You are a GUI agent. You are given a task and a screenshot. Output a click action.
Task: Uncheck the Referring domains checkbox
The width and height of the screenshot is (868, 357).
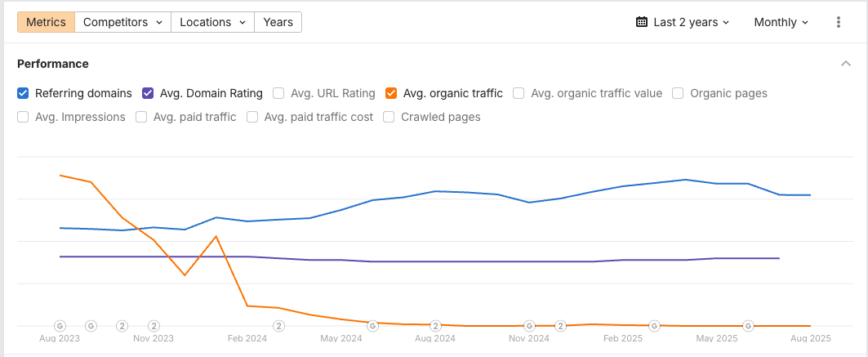[23, 93]
